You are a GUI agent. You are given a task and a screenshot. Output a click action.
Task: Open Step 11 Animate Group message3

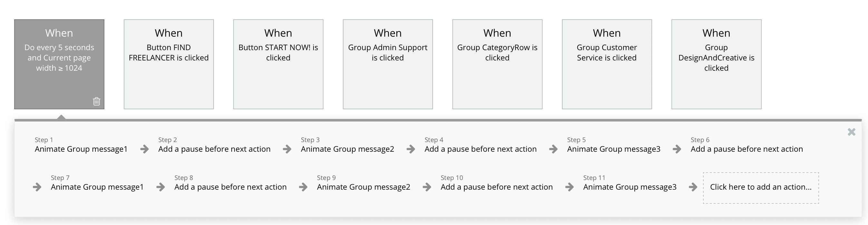tap(630, 187)
